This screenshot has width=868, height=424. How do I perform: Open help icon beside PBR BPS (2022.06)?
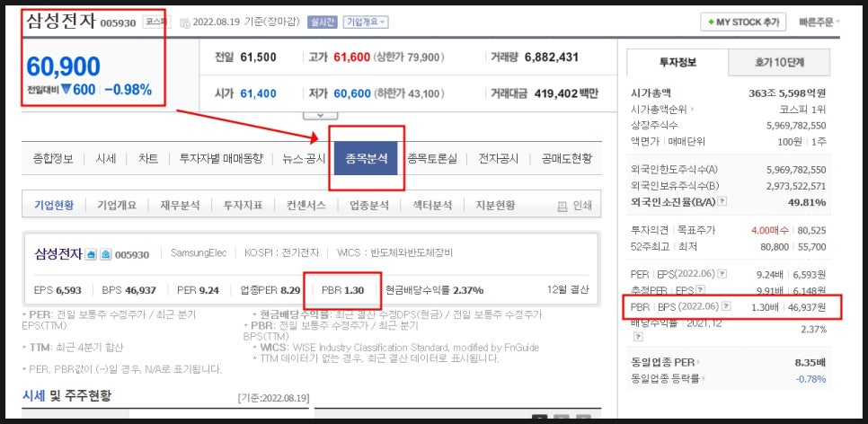coord(727,306)
